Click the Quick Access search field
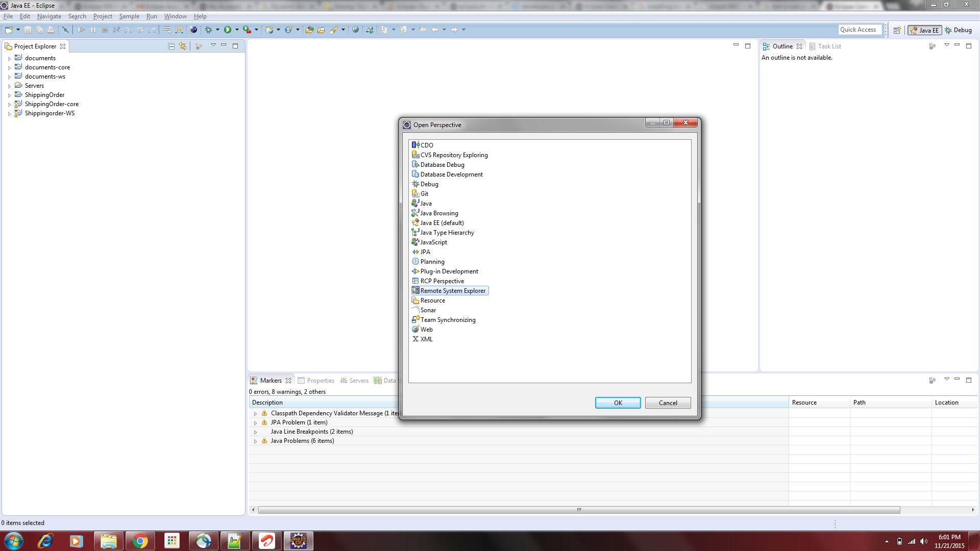The image size is (980, 551). (860, 30)
